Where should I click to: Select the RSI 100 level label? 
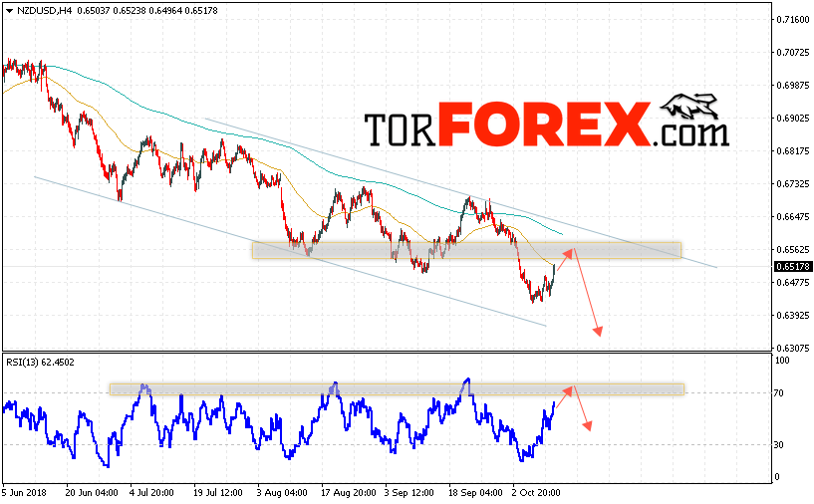[x=782, y=361]
